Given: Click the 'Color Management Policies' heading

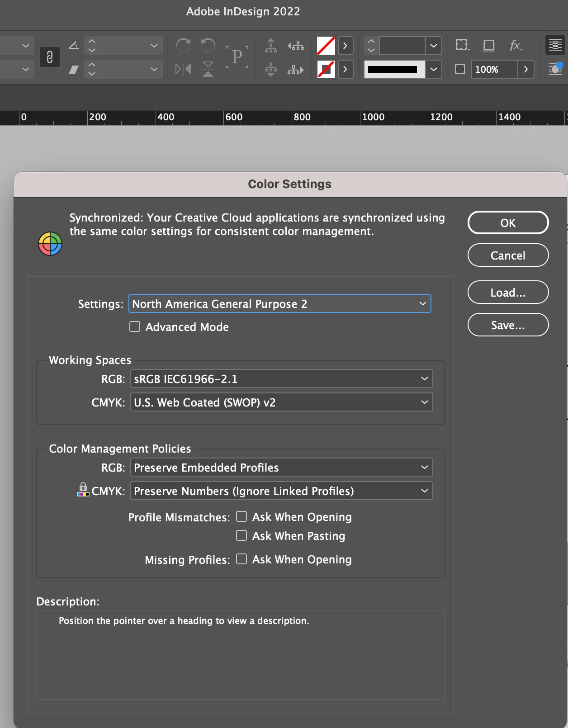Looking at the screenshot, I should click(x=120, y=449).
